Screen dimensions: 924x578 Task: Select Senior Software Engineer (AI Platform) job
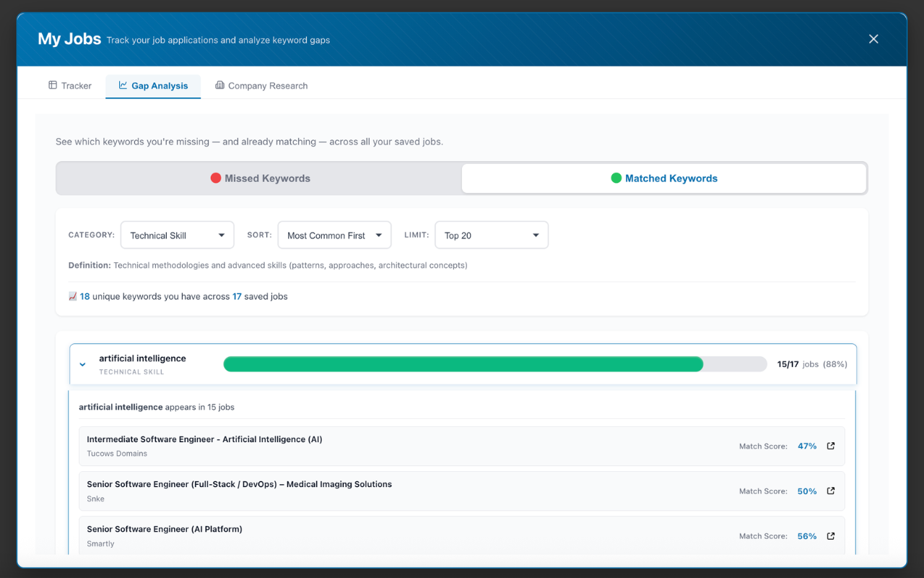click(462, 535)
